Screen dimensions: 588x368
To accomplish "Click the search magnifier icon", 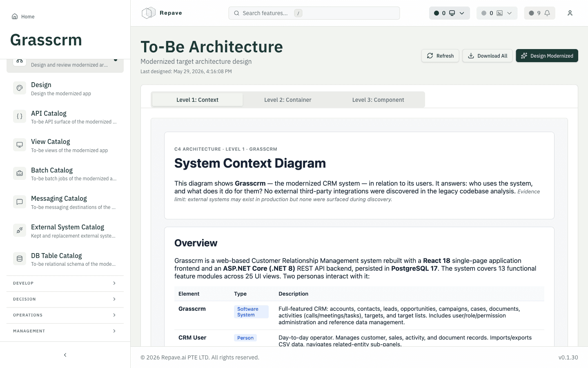I will [x=236, y=13].
